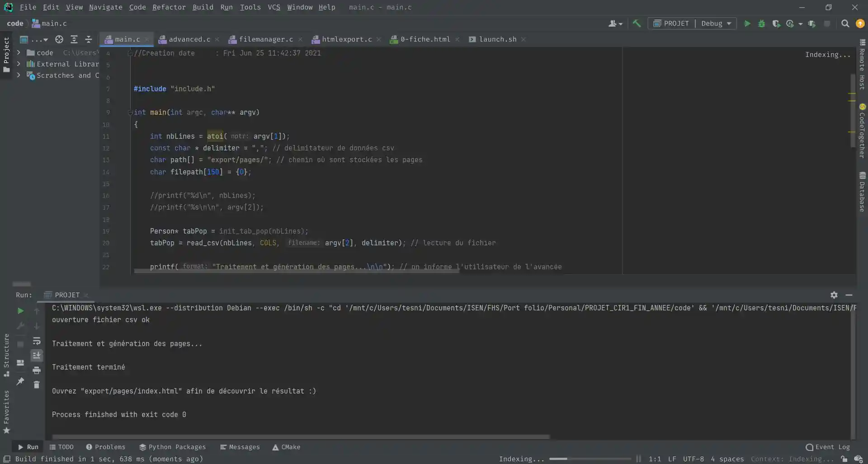Expand the External Libraries node
This screenshot has height=464, width=868.
tap(19, 64)
